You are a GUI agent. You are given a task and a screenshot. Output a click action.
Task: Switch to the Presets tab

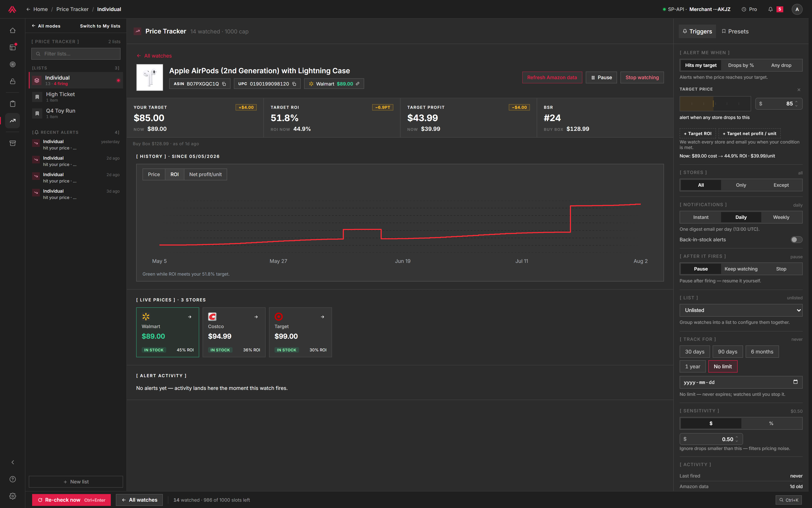(735, 31)
